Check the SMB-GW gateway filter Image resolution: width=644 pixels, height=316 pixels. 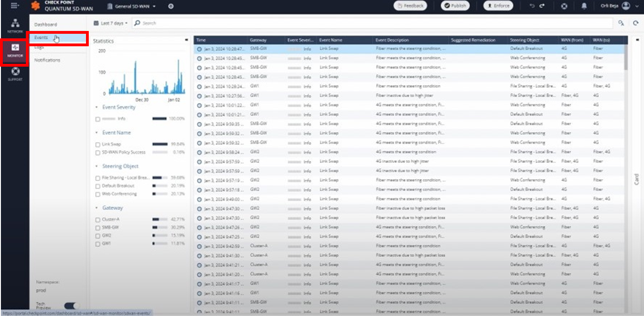(x=98, y=228)
